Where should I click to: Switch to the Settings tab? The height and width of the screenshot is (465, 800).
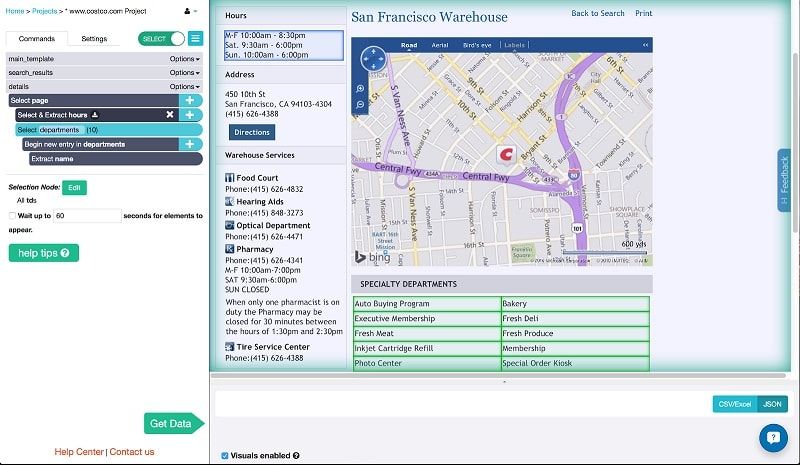(94, 39)
